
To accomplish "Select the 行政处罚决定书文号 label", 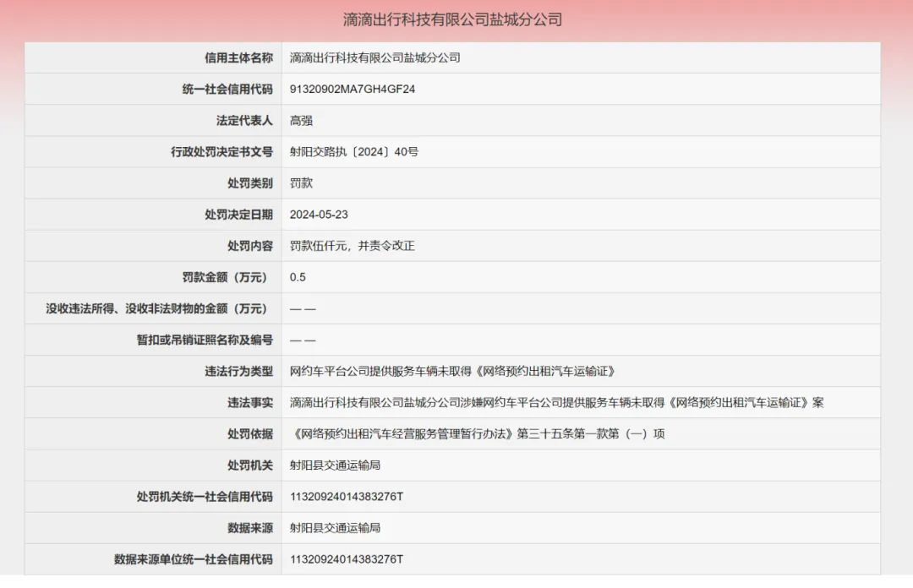I will (x=221, y=152).
